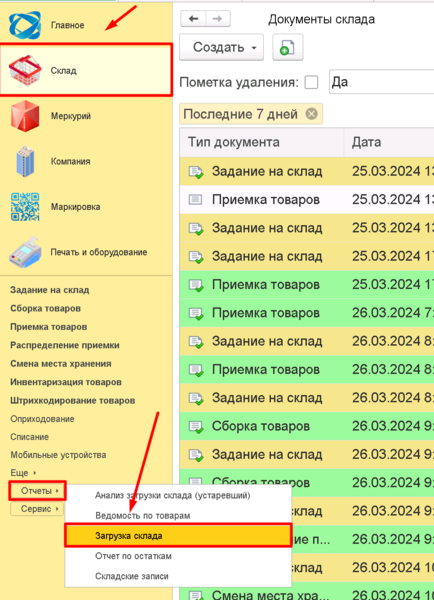Expand the Еще submenu
434x600 pixels.
coord(23,473)
